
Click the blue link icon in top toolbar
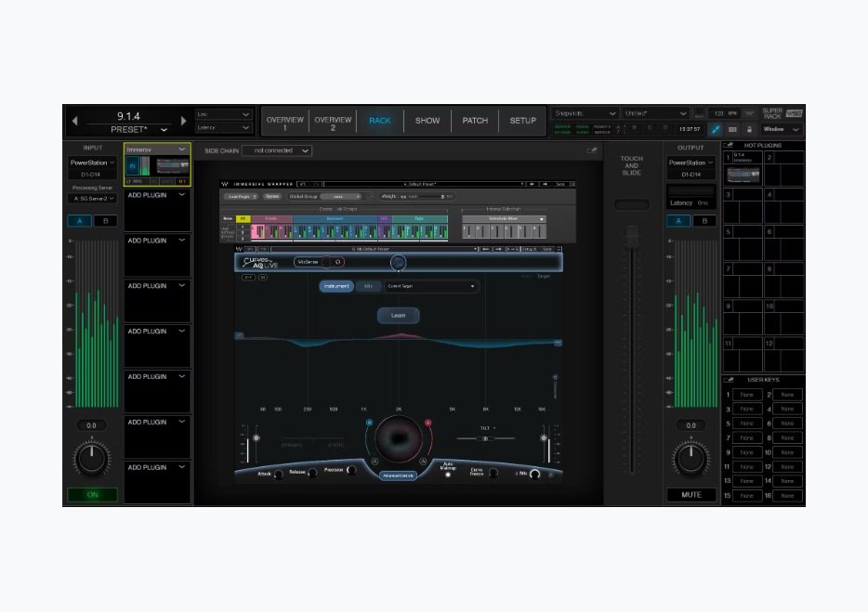point(716,129)
